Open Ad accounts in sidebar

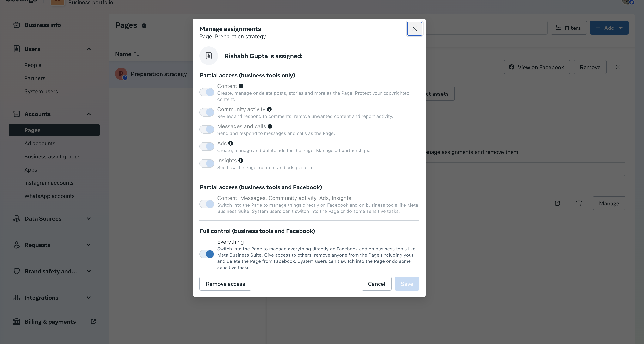tap(40, 143)
